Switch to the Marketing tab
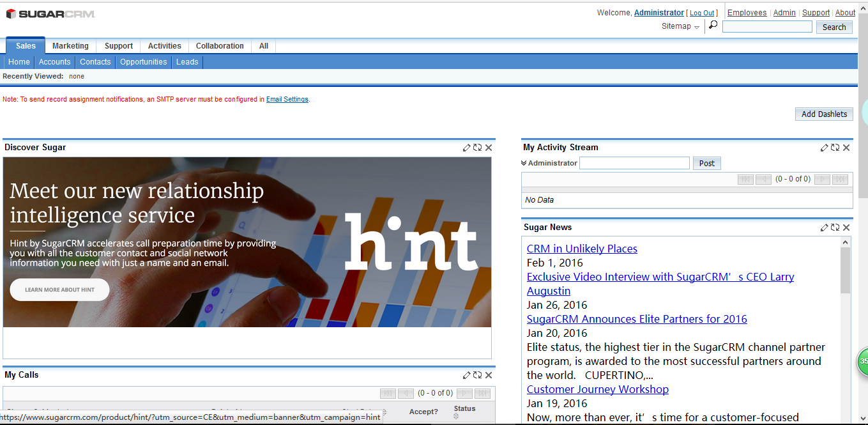The width and height of the screenshot is (868, 425). [70, 46]
